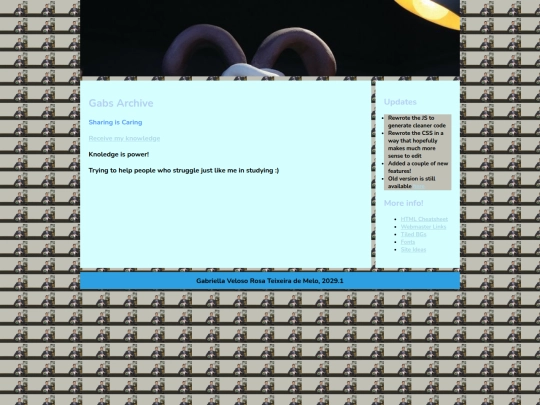Click the footer name "Gabriella Veloso Rosa Teixeira de Melo"
540x405 pixels.
click(257, 281)
